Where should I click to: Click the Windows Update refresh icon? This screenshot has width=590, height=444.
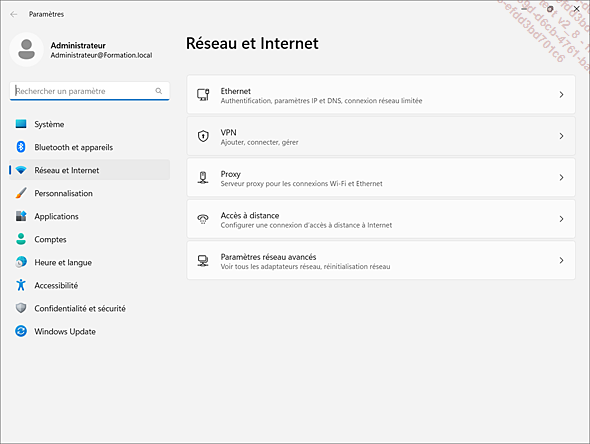[x=21, y=331]
